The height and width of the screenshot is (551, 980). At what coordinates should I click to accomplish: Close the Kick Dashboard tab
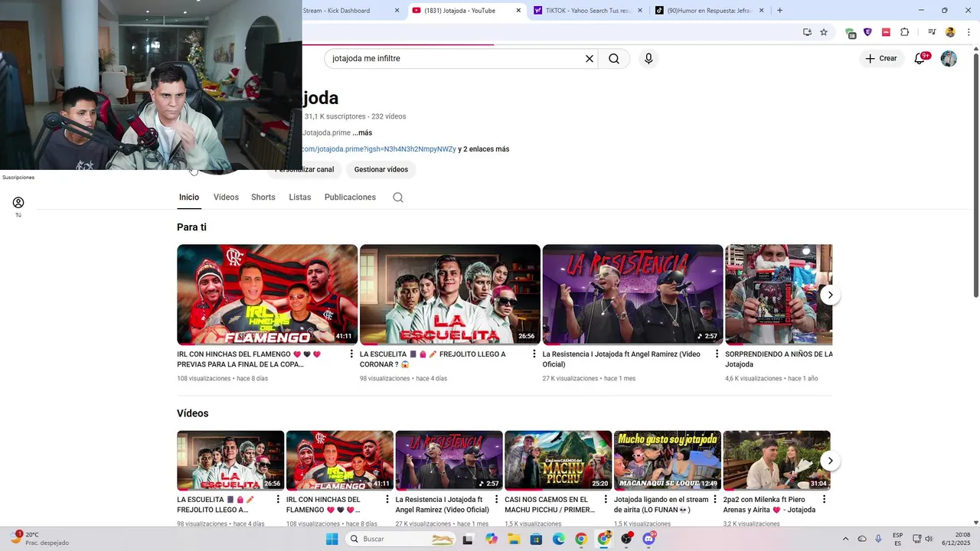(397, 11)
